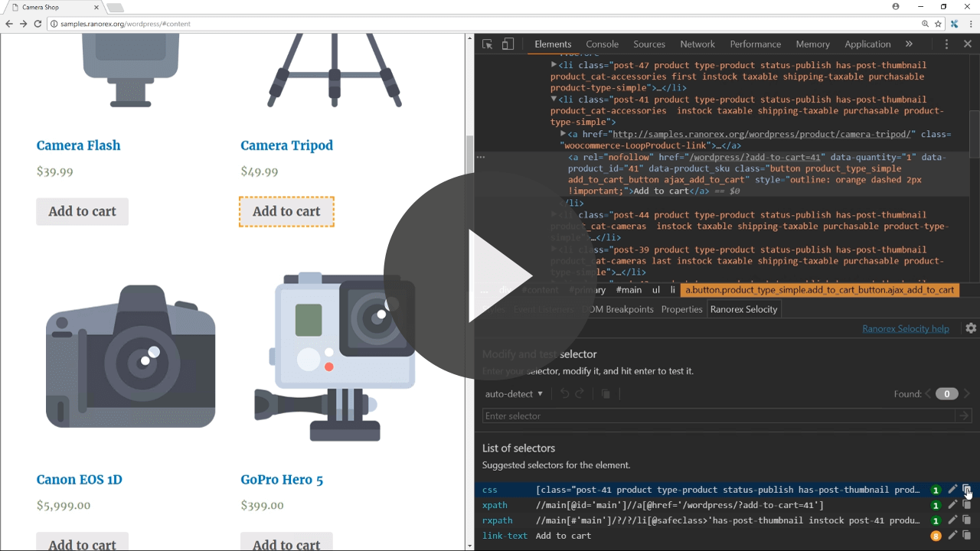Edit the xpath selector with its pencil icon
Viewport: 980px width, 551px height.
point(952,505)
